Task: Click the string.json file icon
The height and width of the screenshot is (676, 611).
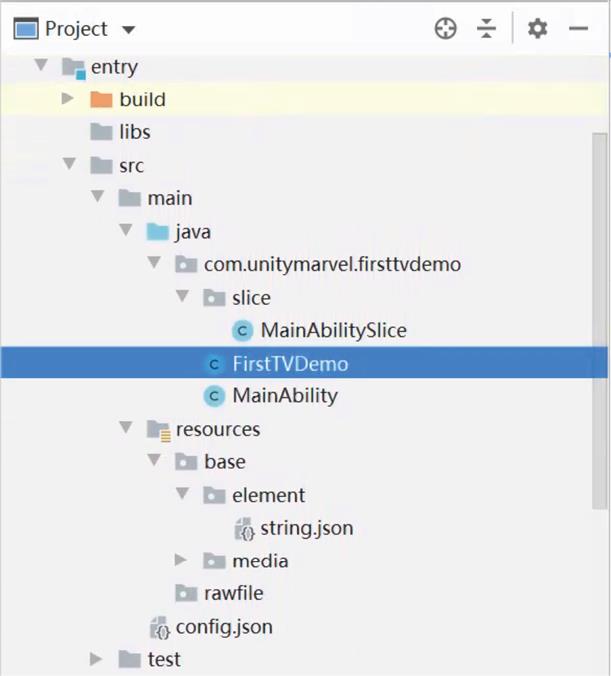Action: click(x=244, y=528)
